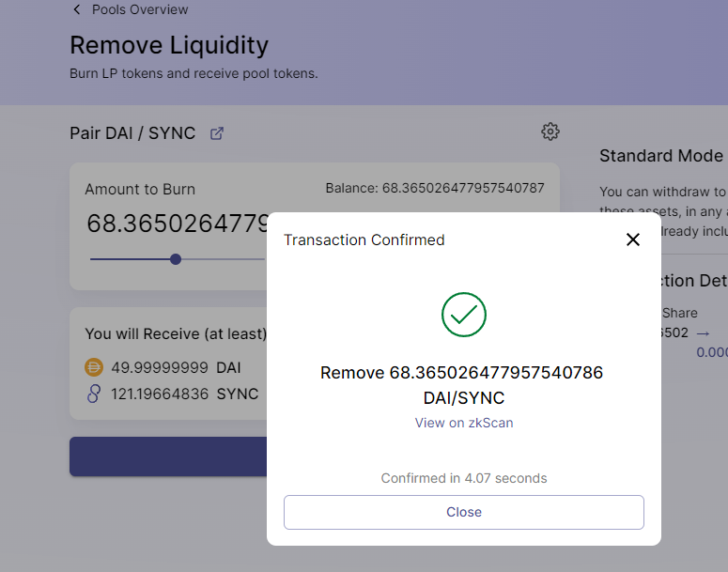
Task: Click the Close button in the dialog
Action: [x=464, y=512]
